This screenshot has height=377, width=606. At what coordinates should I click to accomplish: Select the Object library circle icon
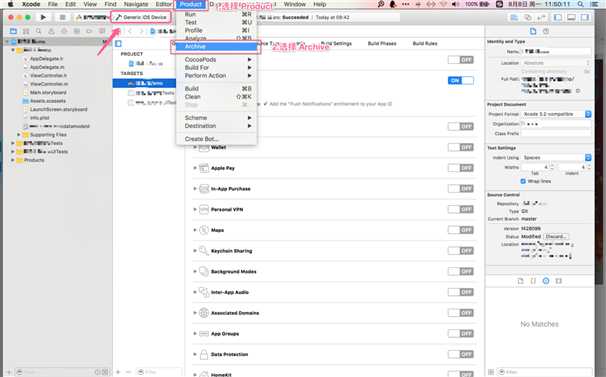546,281
